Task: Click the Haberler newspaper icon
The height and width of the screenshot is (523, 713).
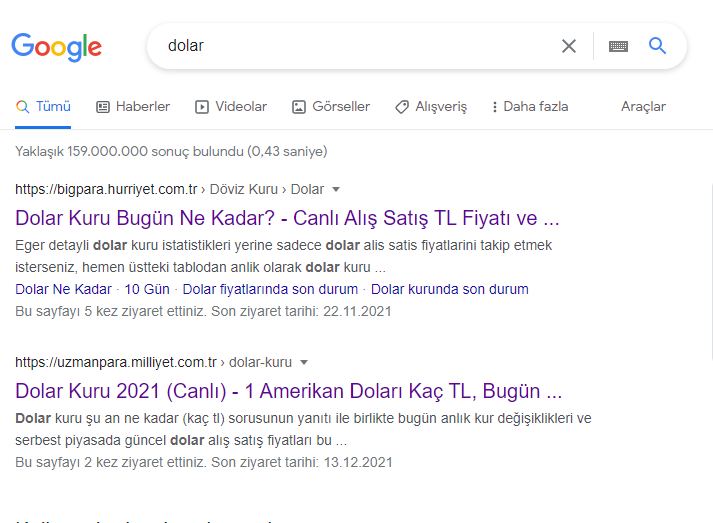Action: [103, 107]
